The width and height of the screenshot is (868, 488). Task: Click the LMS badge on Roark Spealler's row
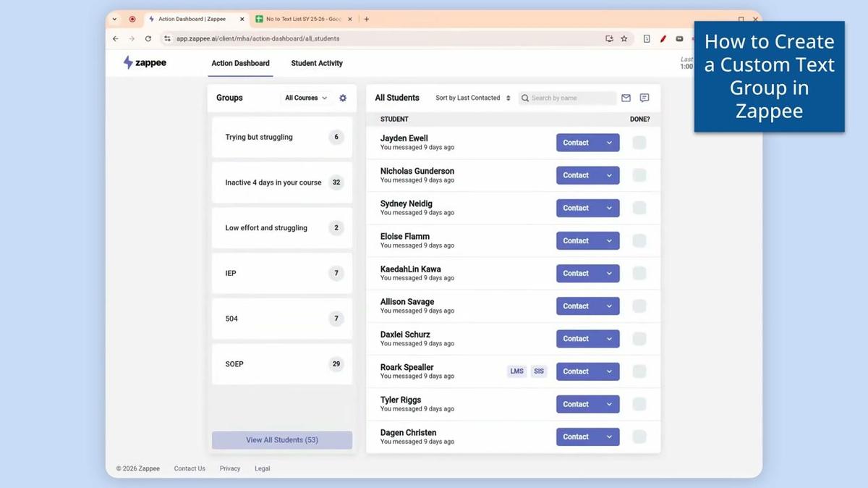(516, 371)
